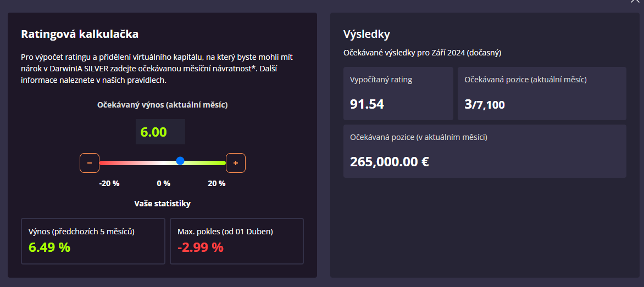The width and height of the screenshot is (644, 287).
Task: Close the rating calculator dialog
Action: [x=636, y=2]
